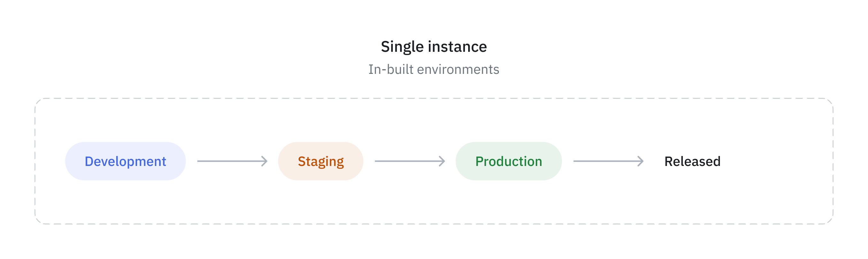Click the word environments in the subtitle

click(458, 69)
